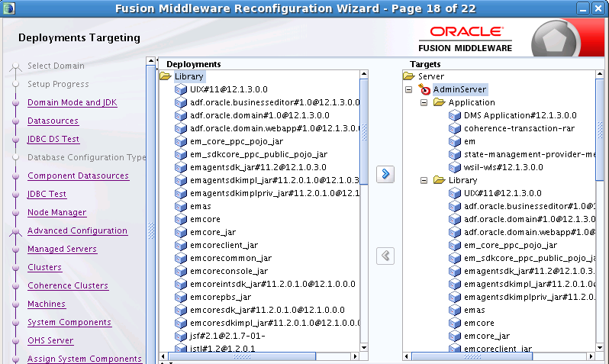Screen dimensions: 609x364
Task: Select em_sdkcore_ppc_public_pojo_jar in Deployments
Action: pyautogui.click(x=259, y=154)
